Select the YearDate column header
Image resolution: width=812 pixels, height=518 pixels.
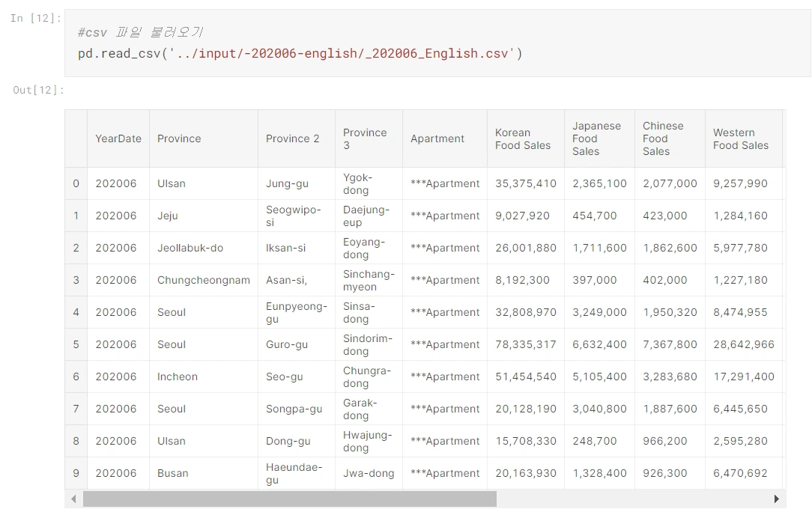[118, 138]
